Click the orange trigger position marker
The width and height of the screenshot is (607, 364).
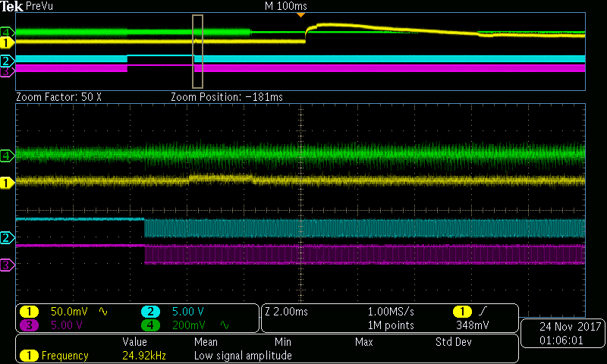300,15
